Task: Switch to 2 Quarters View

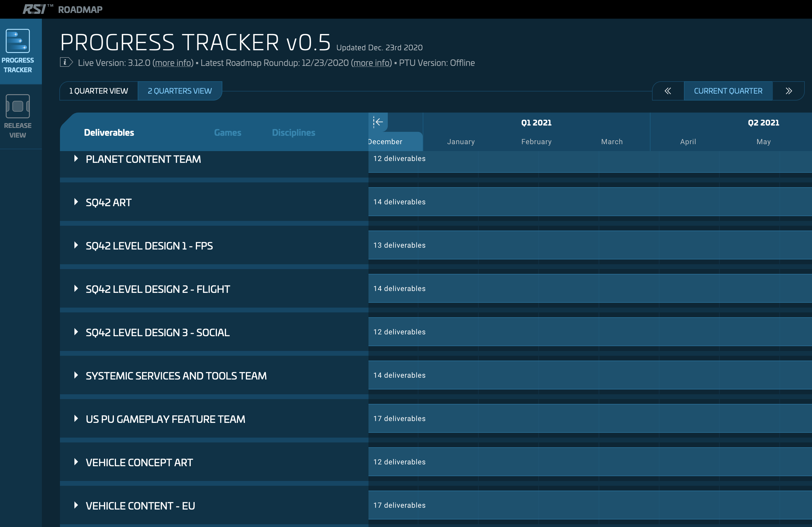Action: 180,91
